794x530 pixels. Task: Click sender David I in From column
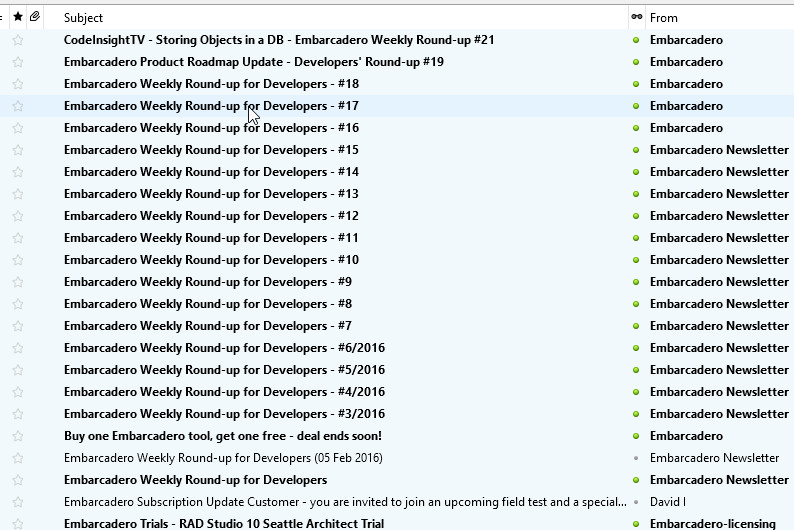(667, 502)
